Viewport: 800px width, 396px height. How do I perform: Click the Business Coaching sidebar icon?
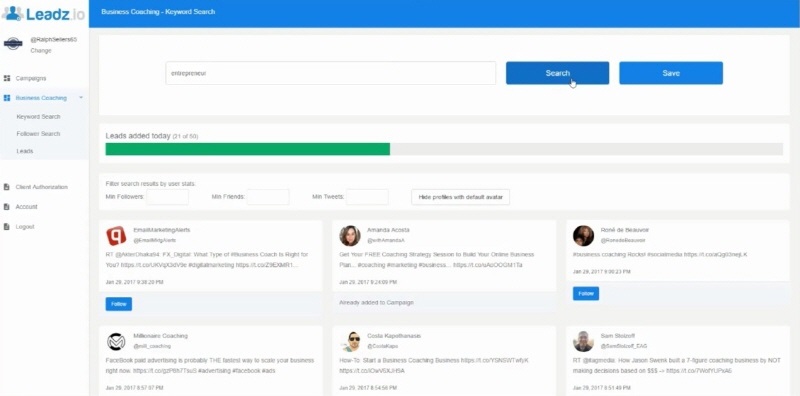point(7,97)
